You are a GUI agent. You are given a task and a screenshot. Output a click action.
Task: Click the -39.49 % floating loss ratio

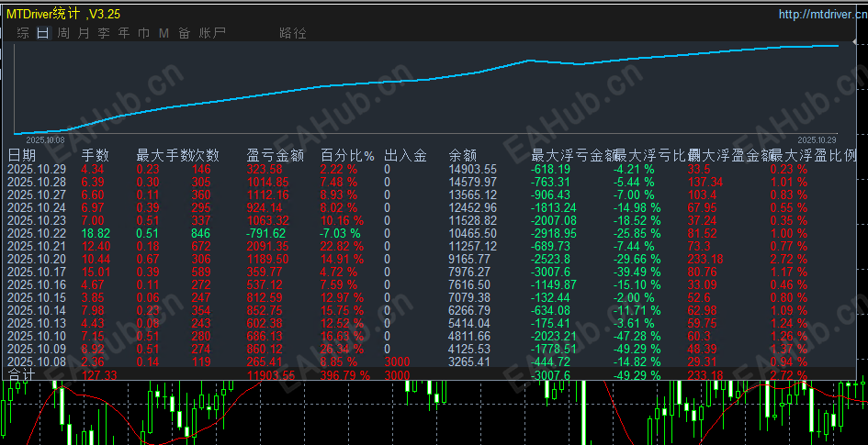[x=637, y=272]
